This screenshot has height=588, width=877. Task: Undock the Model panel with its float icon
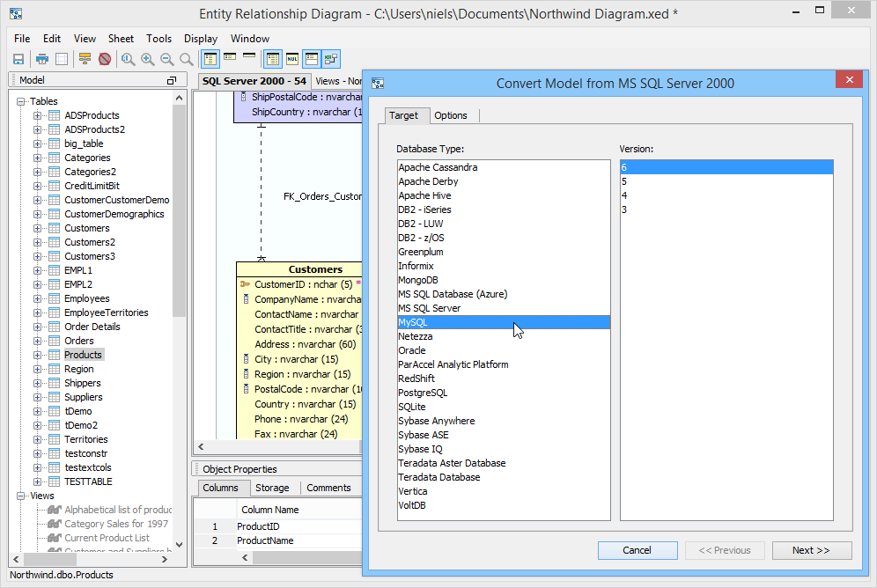172,80
